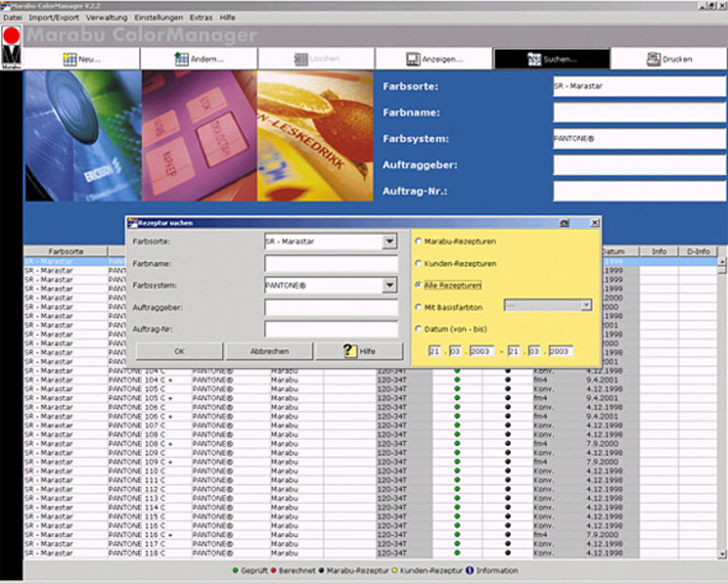This screenshot has height=584, width=728.
Task: Click the yellow Kunden-Rezeptur legend dot
Action: [x=394, y=570]
